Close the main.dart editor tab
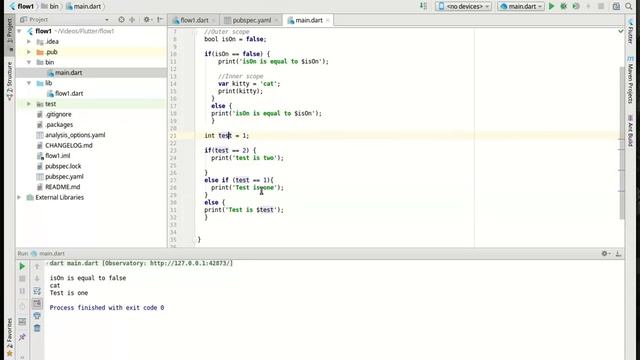 point(328,20)
